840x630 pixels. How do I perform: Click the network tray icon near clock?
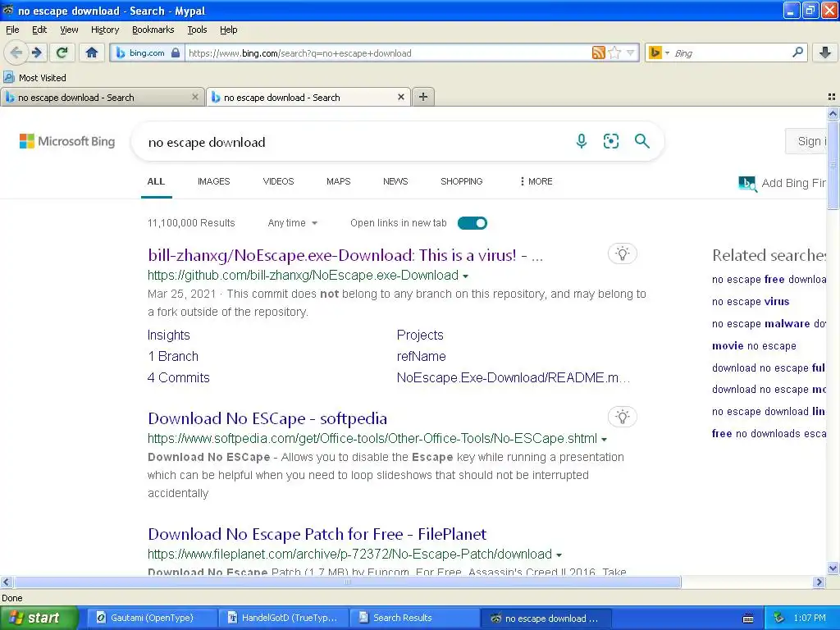[x=778, y=618]
